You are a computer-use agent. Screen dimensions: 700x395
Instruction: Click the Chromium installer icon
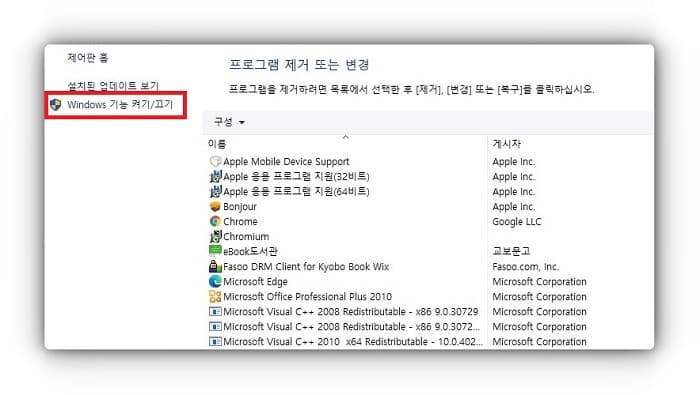click(x=215, y=236)
